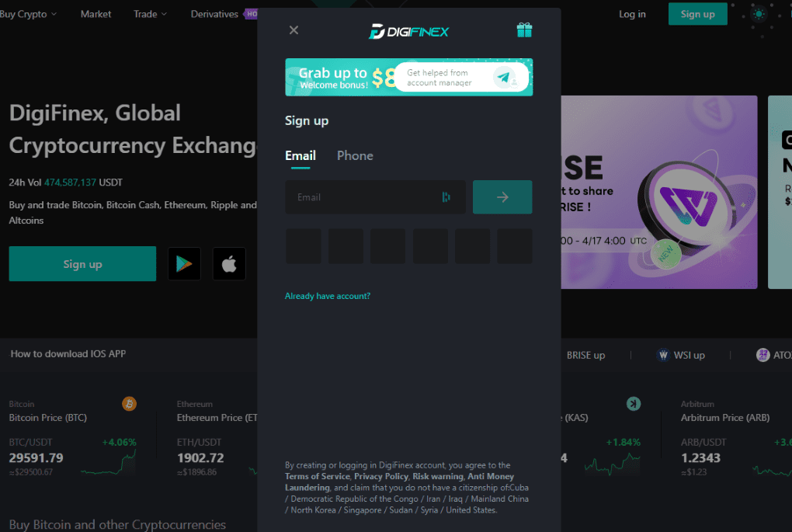Click the Log in link

coord(632,14)
